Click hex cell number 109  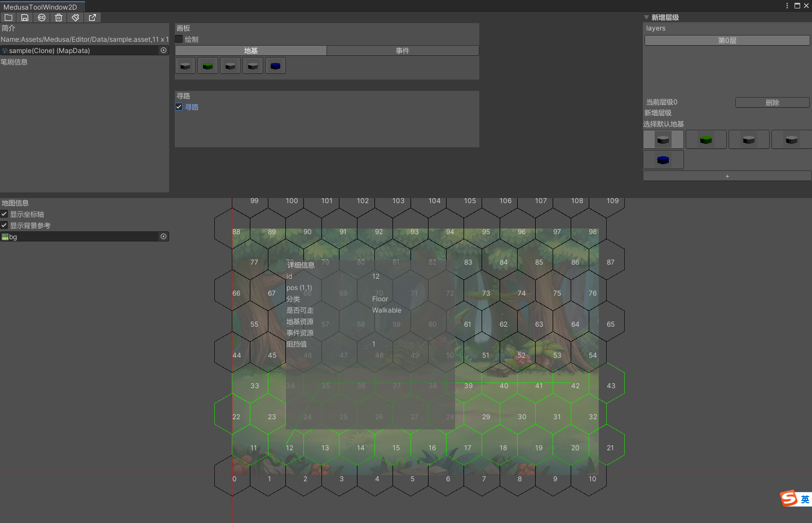point(612,201)
